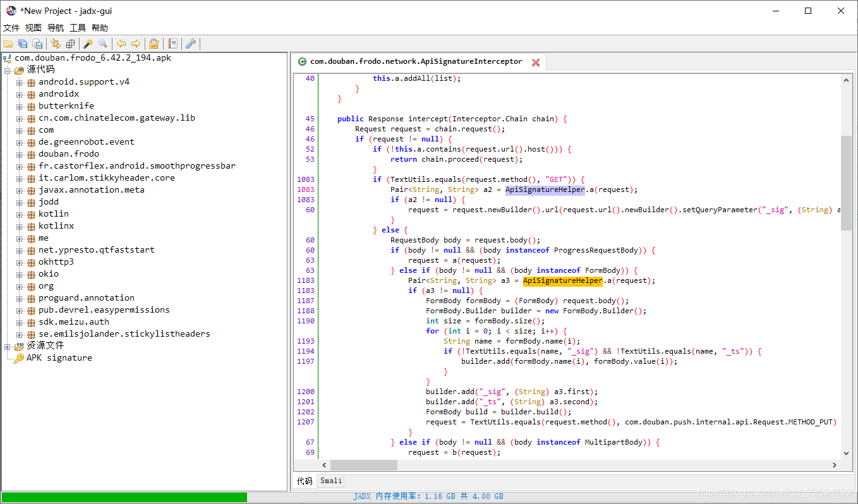This screenshot has height=504, width=858.
Task: Click the Export as Gradle project icon
Action: (x=38, y=44)
